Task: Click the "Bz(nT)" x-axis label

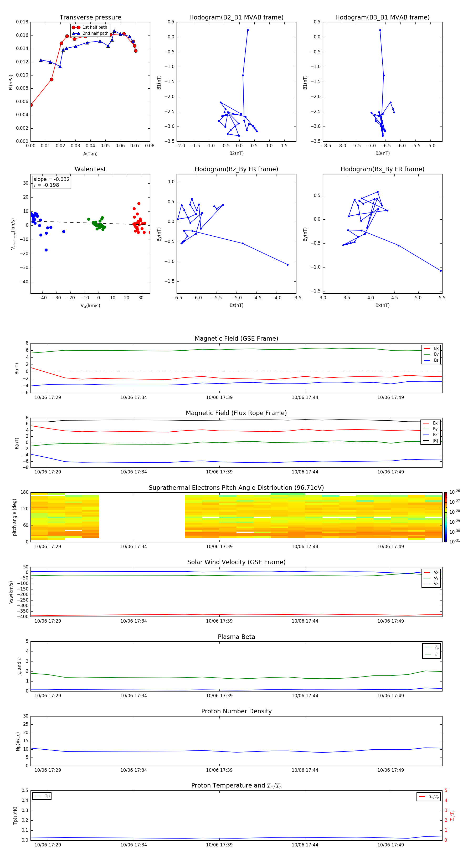Action: (236, 305)
